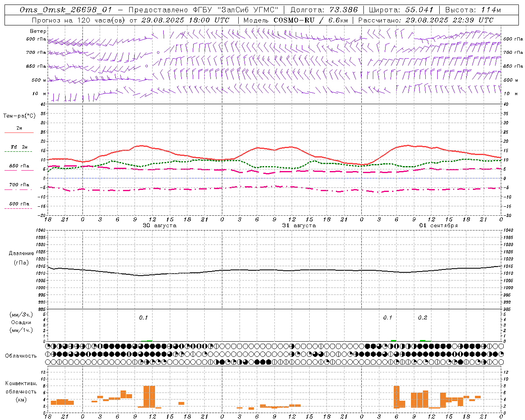
Task: Click the Давление panel label
Action: (x=21, y=253)
